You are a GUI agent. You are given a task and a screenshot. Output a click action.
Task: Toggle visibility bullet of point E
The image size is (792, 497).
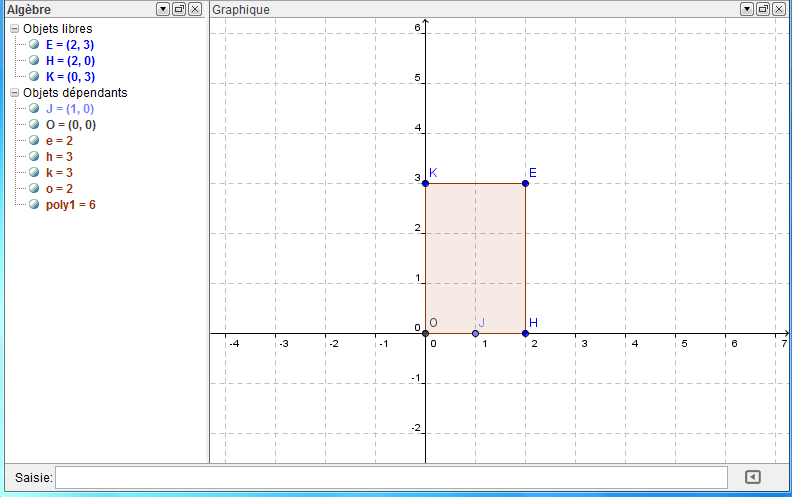pos(35,45)
